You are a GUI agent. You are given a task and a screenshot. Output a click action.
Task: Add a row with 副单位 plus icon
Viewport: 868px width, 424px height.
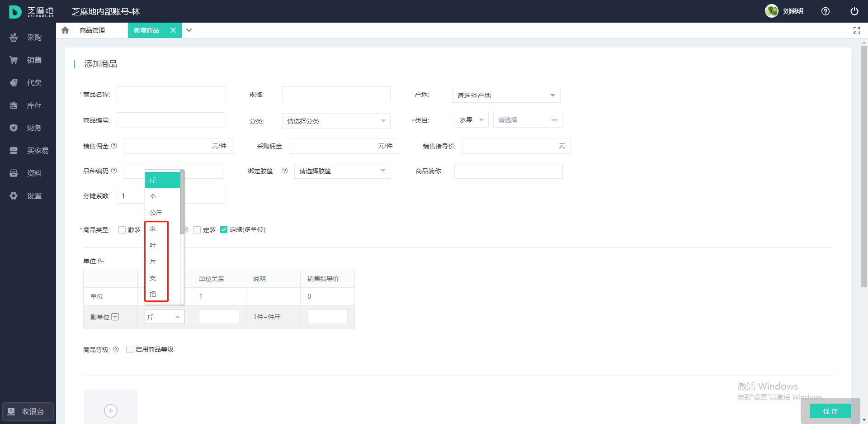pyautogui.click(x=115, y=317)
